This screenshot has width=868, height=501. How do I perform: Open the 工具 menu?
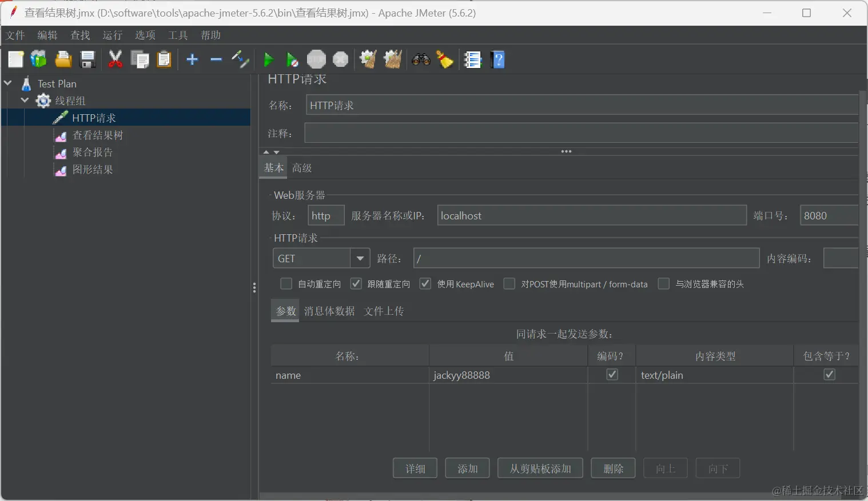point(178,35)
